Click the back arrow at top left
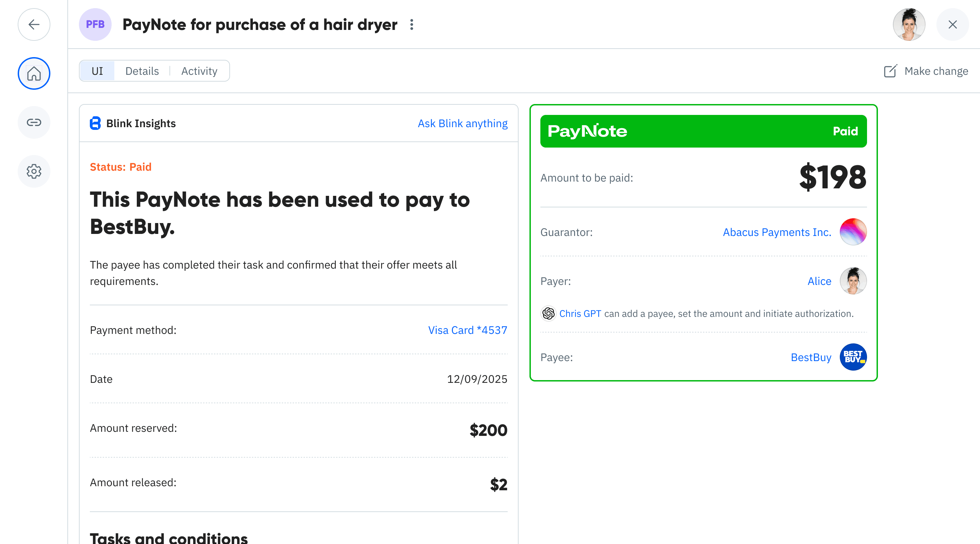This screenshot has height=544, width=980. pyautogui.click(x=34, y=24)
